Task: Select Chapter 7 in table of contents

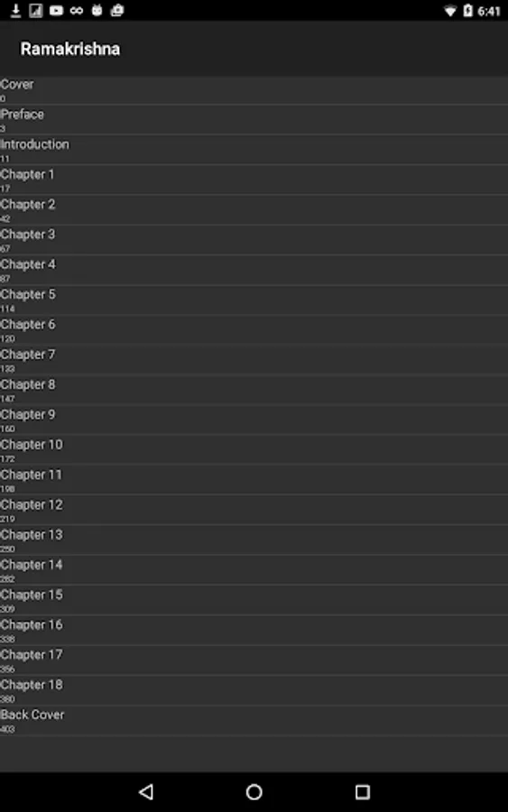Action: click(254, 360)
